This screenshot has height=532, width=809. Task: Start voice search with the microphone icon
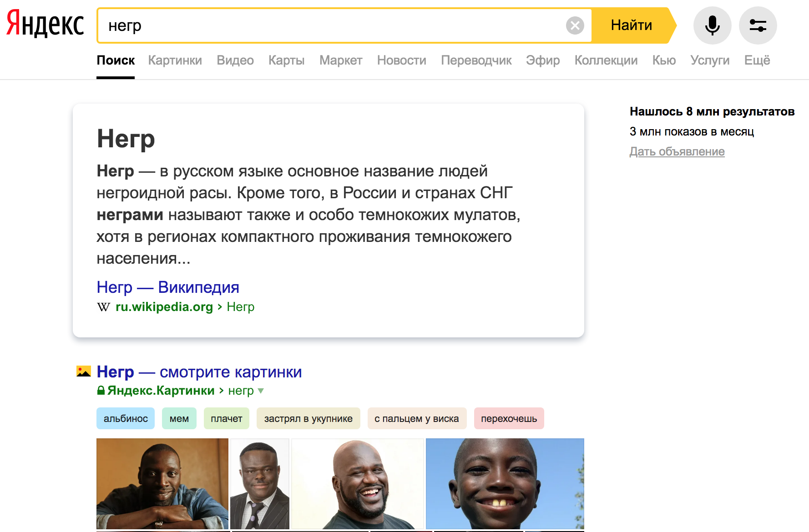tap(712, 25)
